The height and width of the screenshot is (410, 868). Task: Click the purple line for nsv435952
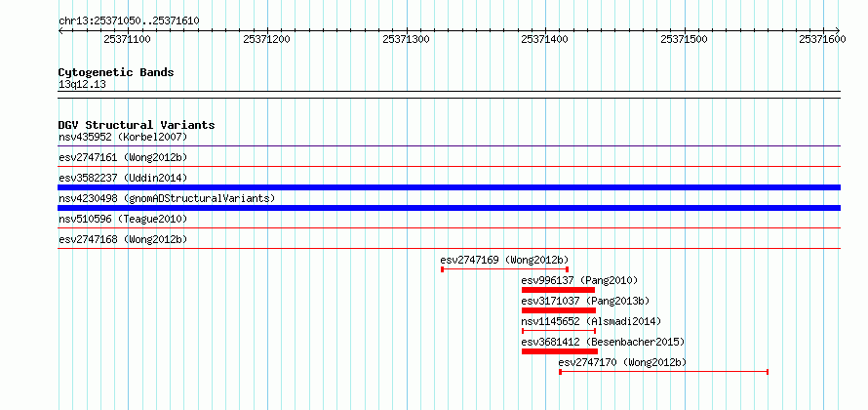449,146
